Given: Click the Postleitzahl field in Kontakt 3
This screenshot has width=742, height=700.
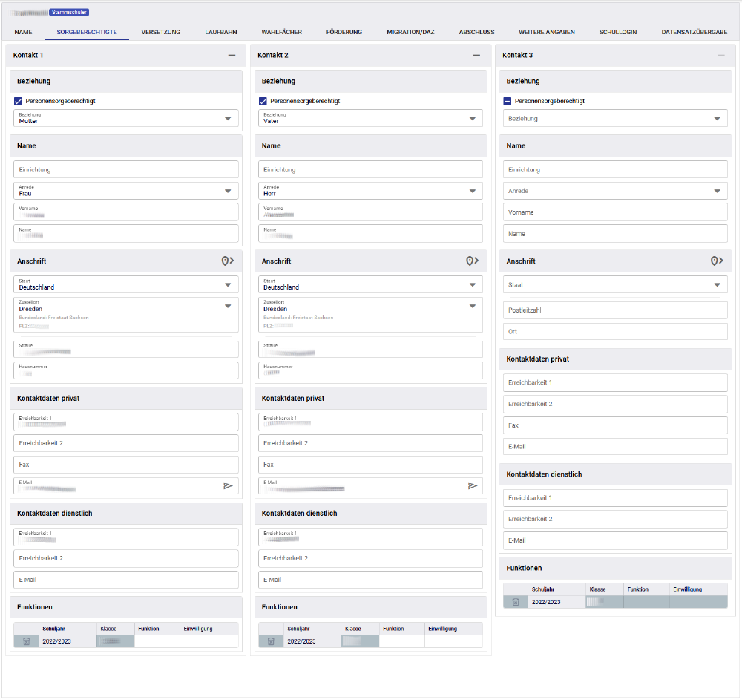Looking at the screenshot, I should click(616, 310).
